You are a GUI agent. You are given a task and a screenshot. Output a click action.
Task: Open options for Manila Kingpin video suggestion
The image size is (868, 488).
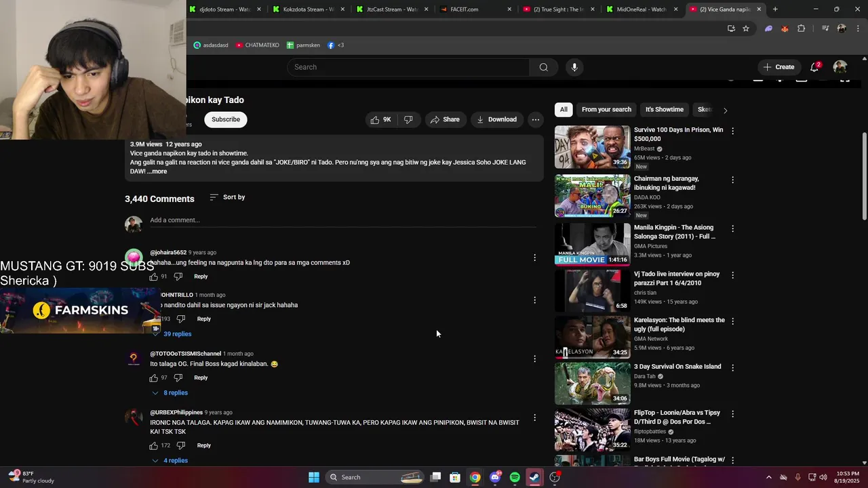(x=732, y=228)
